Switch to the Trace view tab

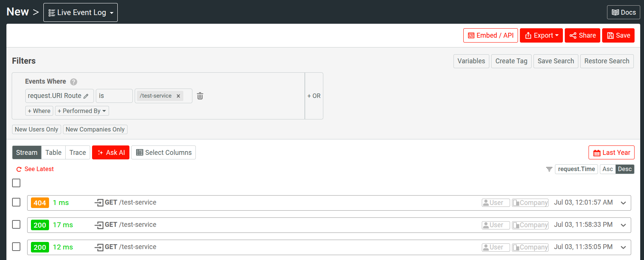click(78, 153)
